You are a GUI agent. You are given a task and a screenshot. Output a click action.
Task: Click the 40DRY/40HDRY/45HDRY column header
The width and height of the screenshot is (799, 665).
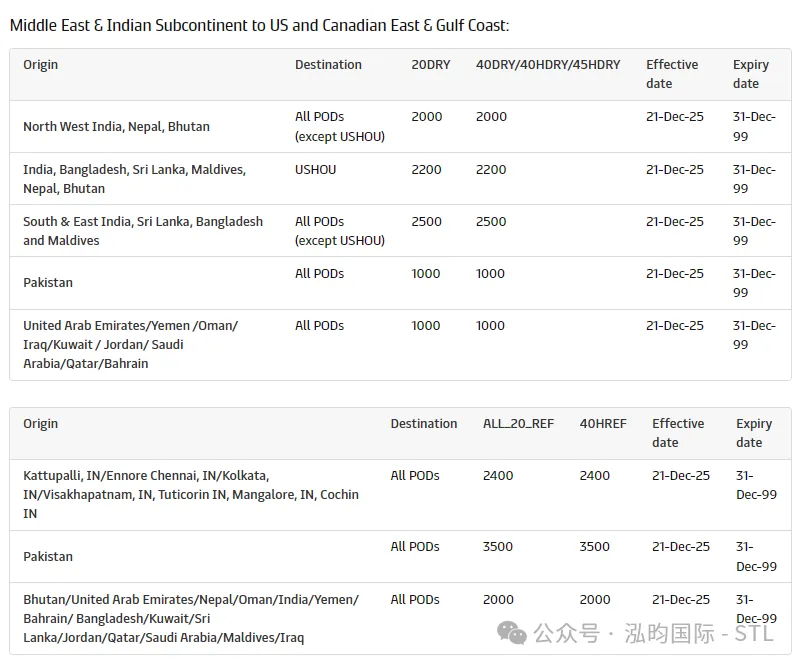coord(548,65)
